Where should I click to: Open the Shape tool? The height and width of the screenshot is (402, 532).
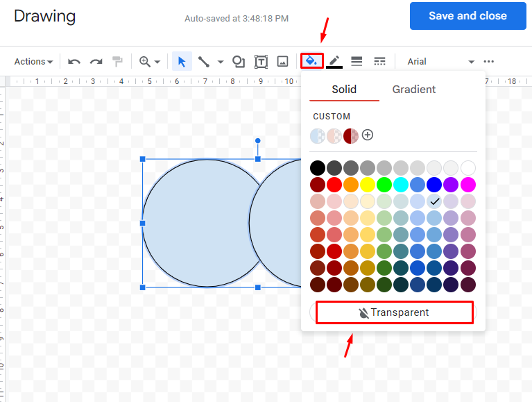click(238, 62)
